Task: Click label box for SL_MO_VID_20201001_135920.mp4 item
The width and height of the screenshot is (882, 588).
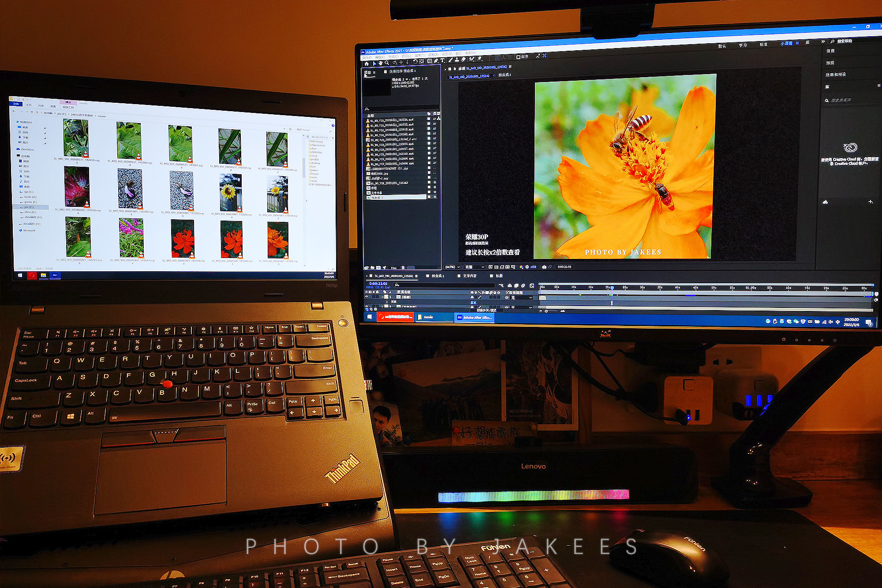Action: pyautogui.click(x=429, y=144)
